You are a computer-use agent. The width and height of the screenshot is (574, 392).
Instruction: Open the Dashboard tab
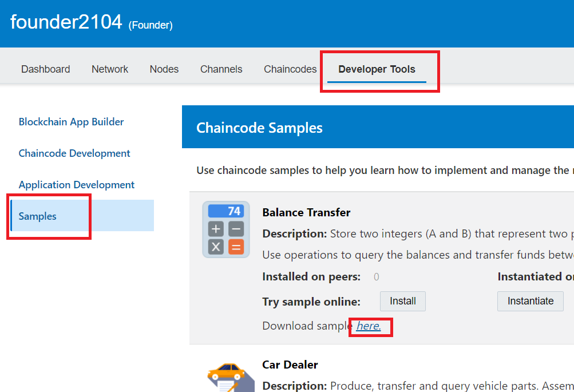tap(46, 69)
